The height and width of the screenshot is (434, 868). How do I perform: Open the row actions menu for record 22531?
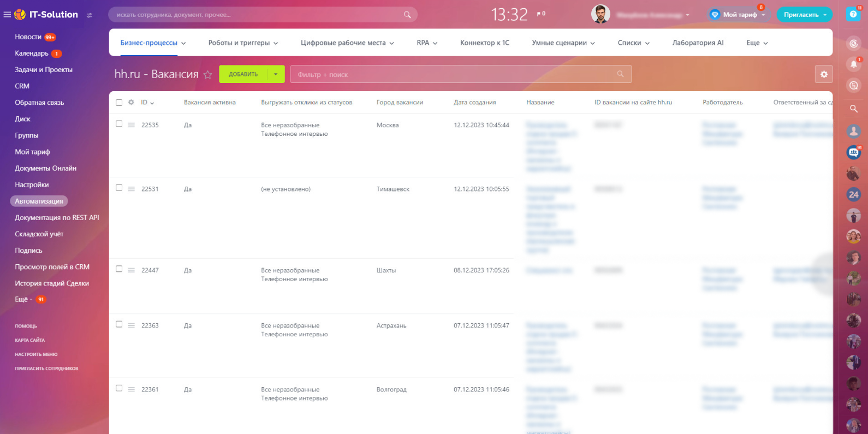pyautogui.click(x=132, y=189)
